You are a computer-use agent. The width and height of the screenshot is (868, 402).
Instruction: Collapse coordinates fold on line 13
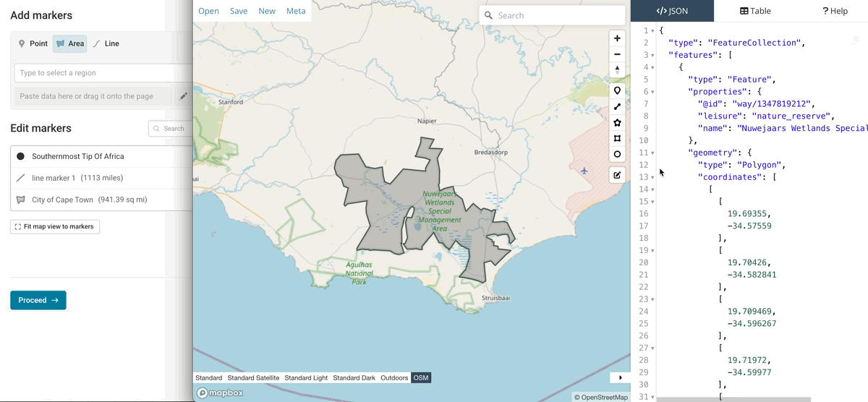(x=652, y=178)
